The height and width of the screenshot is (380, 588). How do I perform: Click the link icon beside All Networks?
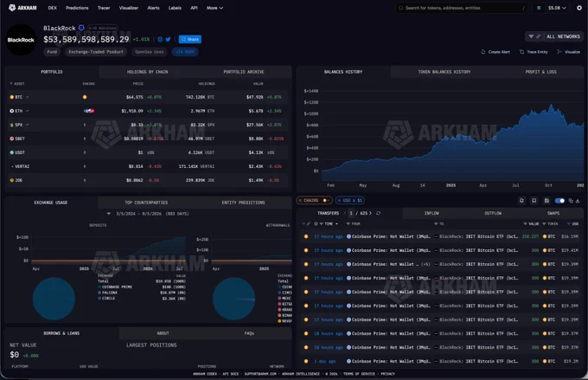(538, 36)
